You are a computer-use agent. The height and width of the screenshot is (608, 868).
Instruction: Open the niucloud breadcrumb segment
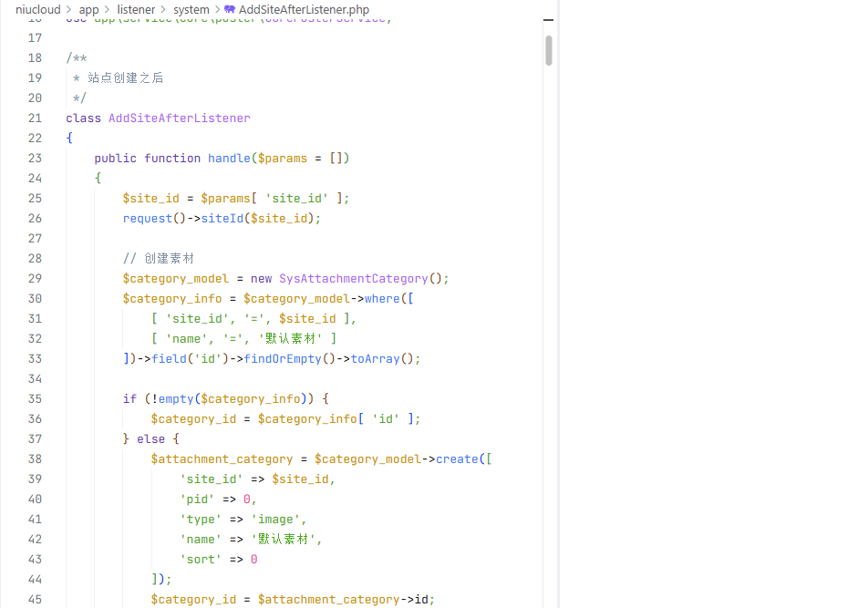point(38,9)
